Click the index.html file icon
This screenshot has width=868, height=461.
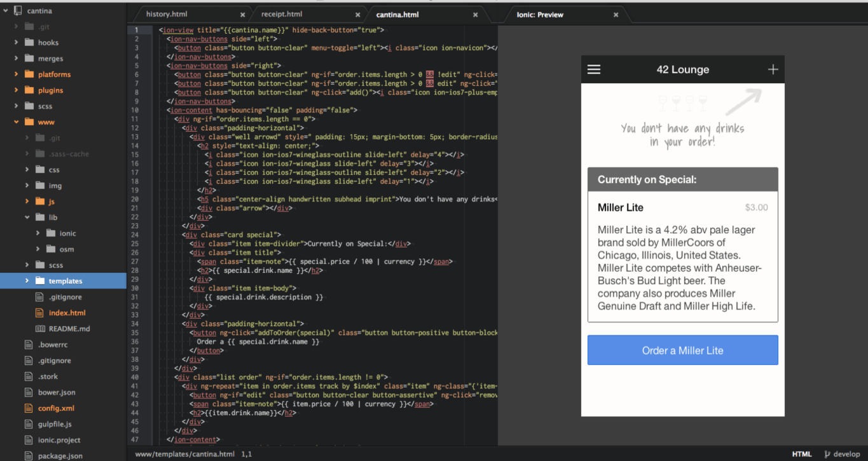[39, 313]
